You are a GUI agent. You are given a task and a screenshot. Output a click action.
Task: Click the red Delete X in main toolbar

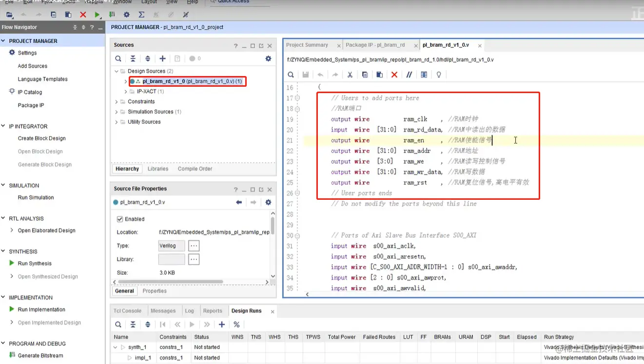pos(83,15)
